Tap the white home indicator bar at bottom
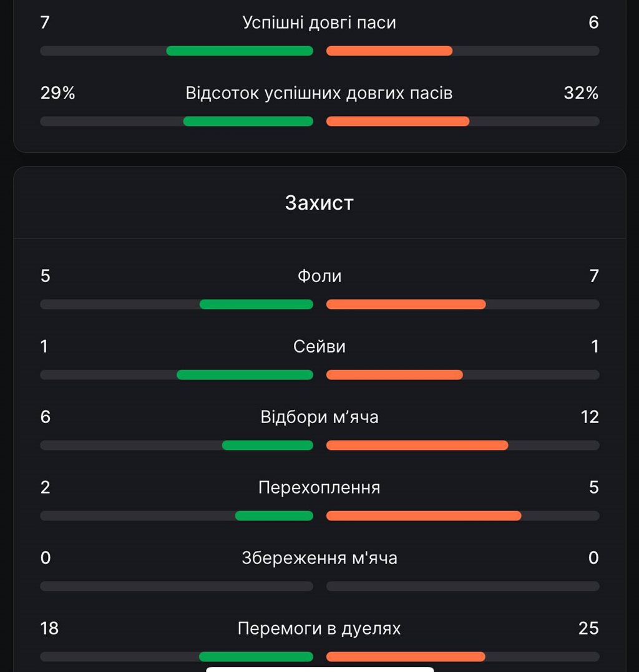 coord(319,670)
